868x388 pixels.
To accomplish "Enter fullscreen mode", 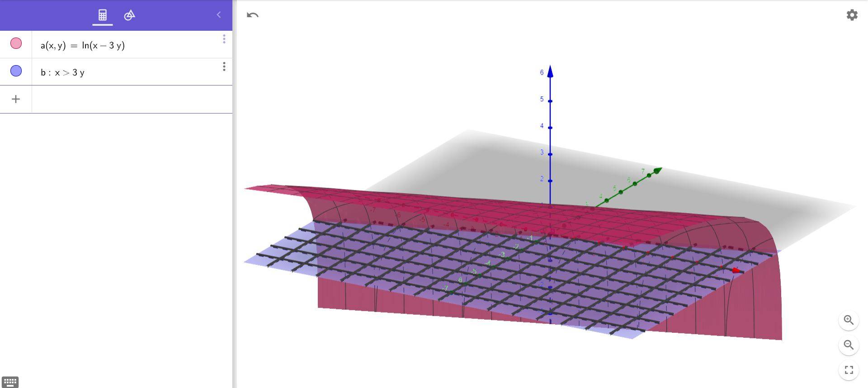I will [x=849, y=370].
